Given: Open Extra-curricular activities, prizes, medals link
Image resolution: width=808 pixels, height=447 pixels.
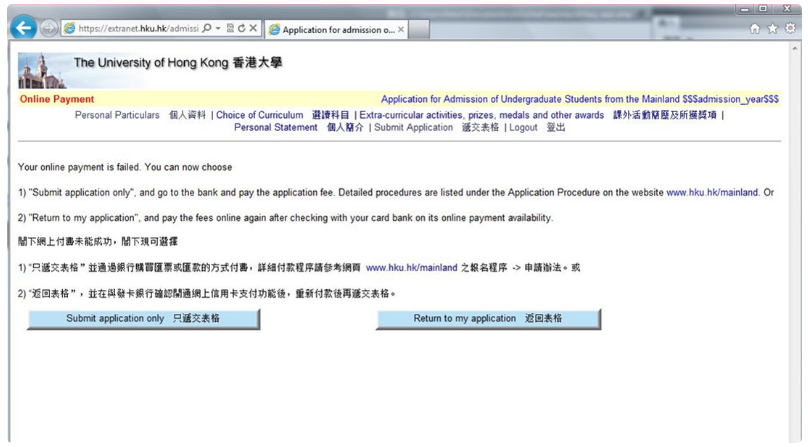Looking at the screenshot, I should [x=481, y=115].
